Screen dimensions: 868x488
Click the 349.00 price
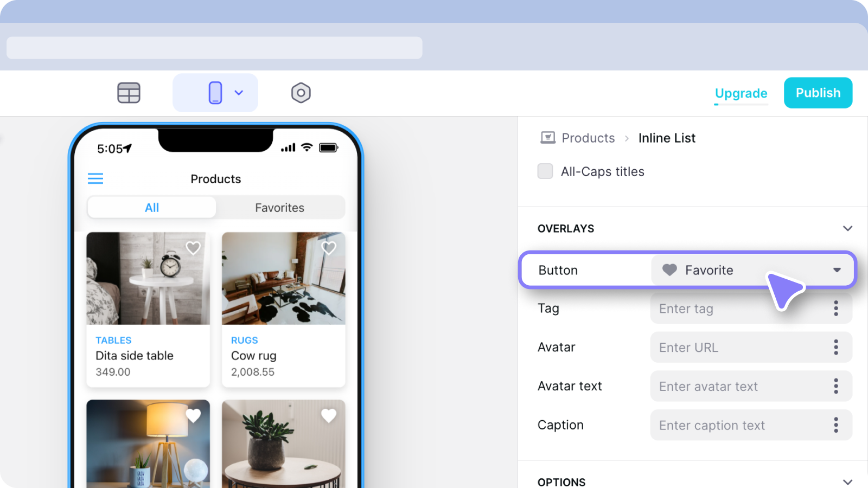(113, 372)
